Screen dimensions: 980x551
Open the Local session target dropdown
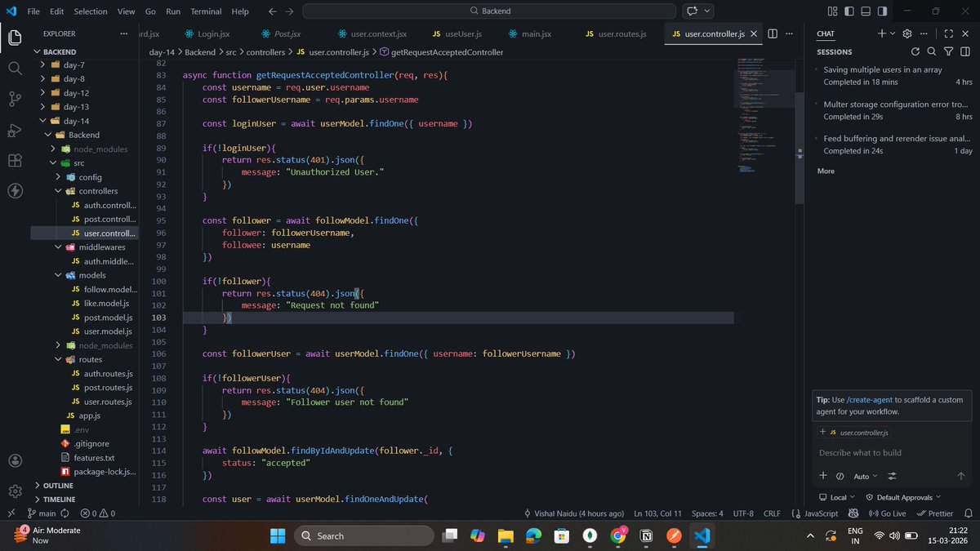point(837,497)
